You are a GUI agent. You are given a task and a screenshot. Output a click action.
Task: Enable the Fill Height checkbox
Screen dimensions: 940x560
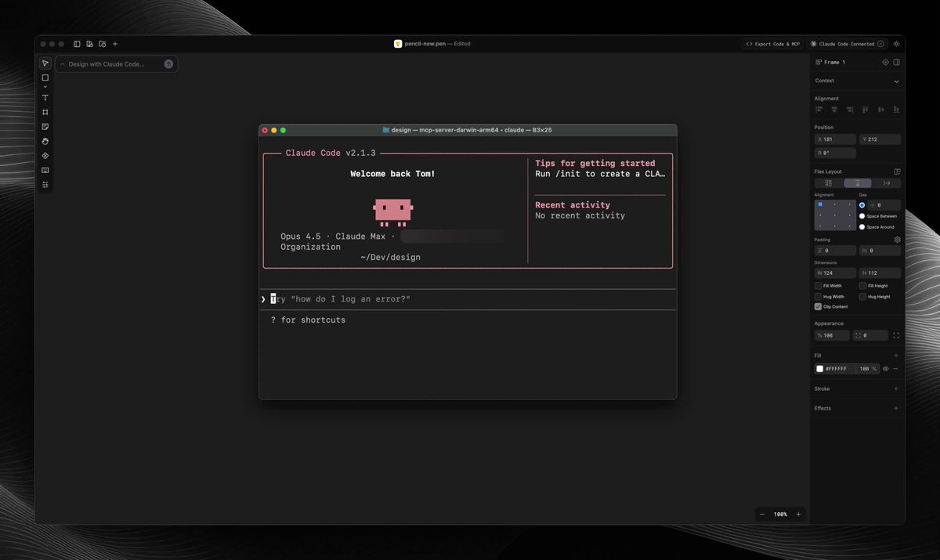tap(862, 286)
